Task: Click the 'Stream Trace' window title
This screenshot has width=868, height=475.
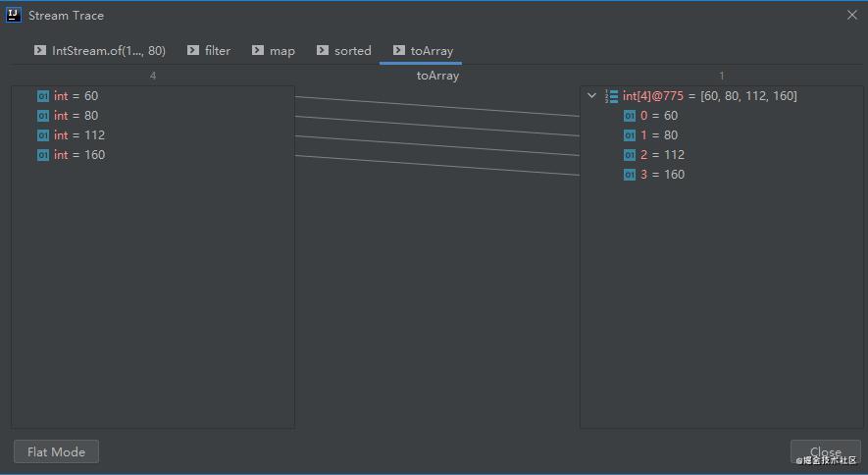Action: tap(66, 16)
